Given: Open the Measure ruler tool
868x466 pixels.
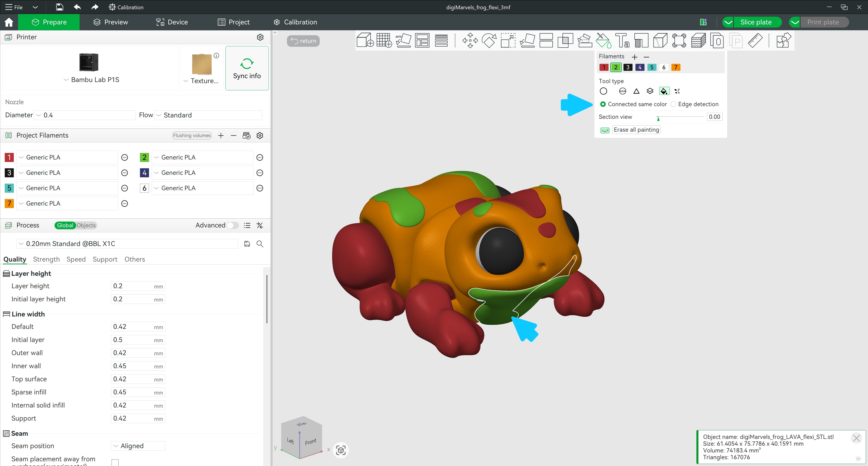Looking at the screenshot, I should point(755,40).
